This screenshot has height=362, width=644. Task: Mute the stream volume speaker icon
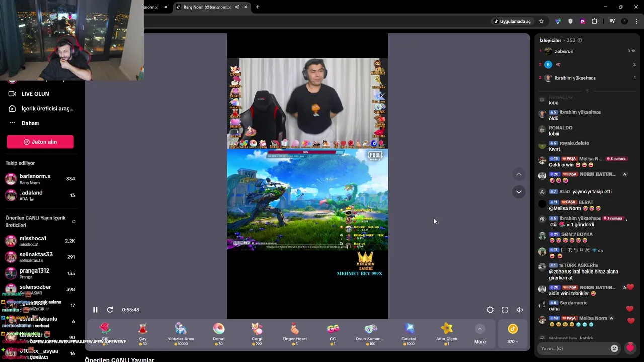click(x=520, y=310)
